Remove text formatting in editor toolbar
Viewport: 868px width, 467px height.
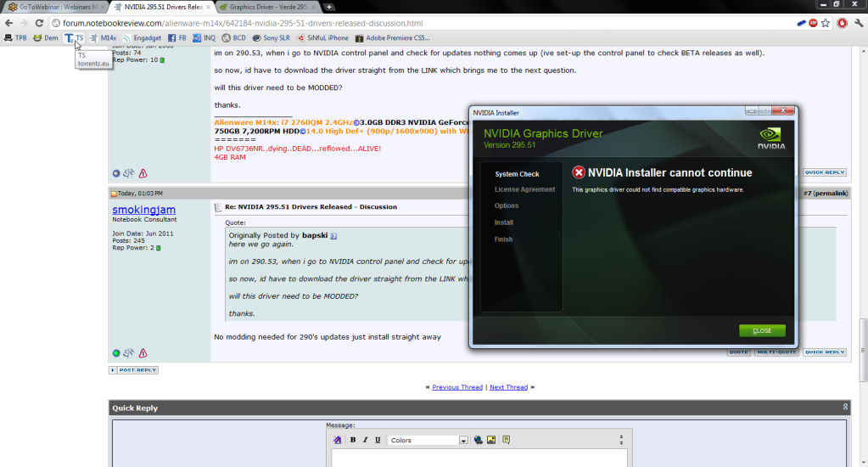pyautogui.click(x=337, y=440)
